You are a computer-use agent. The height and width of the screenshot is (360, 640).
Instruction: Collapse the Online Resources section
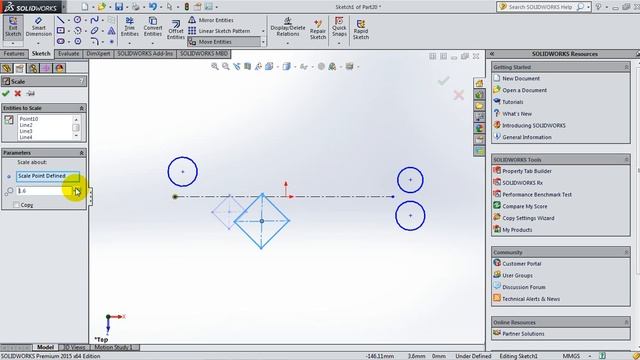click(x=626, y=322)
